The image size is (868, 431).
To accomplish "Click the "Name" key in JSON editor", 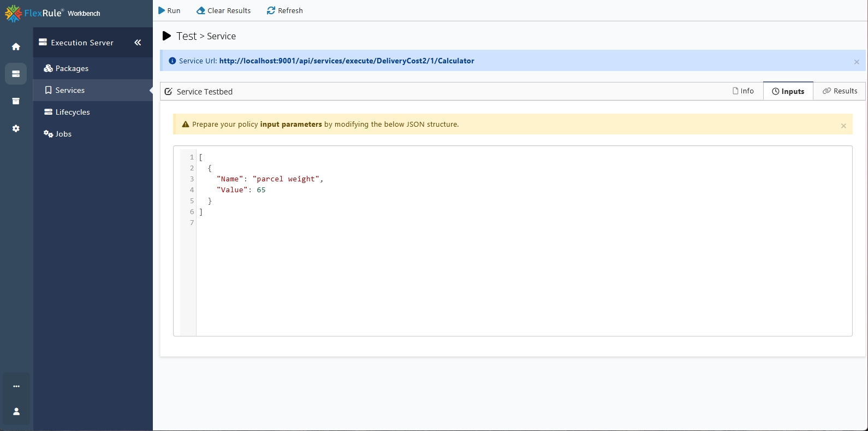I will coord(230,179).
